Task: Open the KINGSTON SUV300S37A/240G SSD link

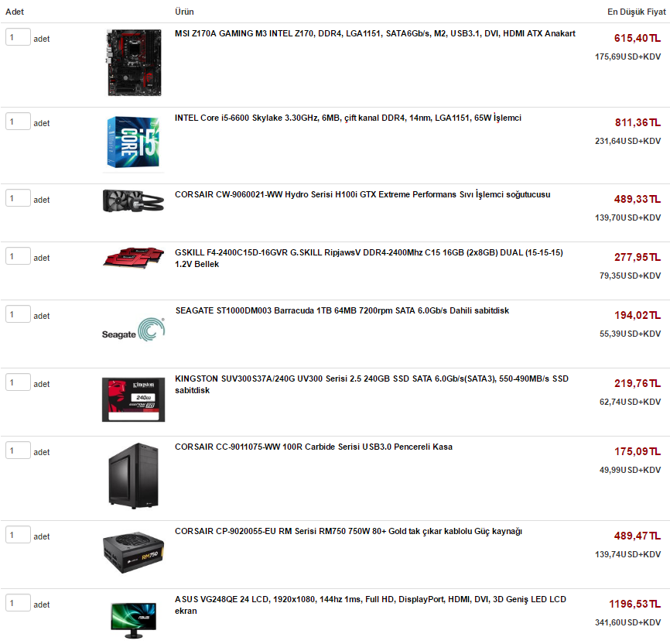Action: click(x=371, y=384)
